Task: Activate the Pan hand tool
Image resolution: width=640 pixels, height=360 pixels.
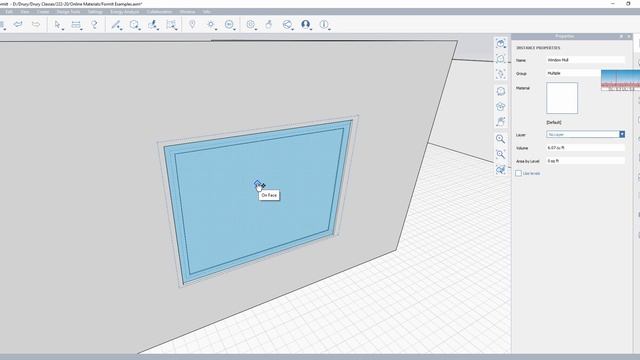Action: pyautogui.click(x=500, y=122)
